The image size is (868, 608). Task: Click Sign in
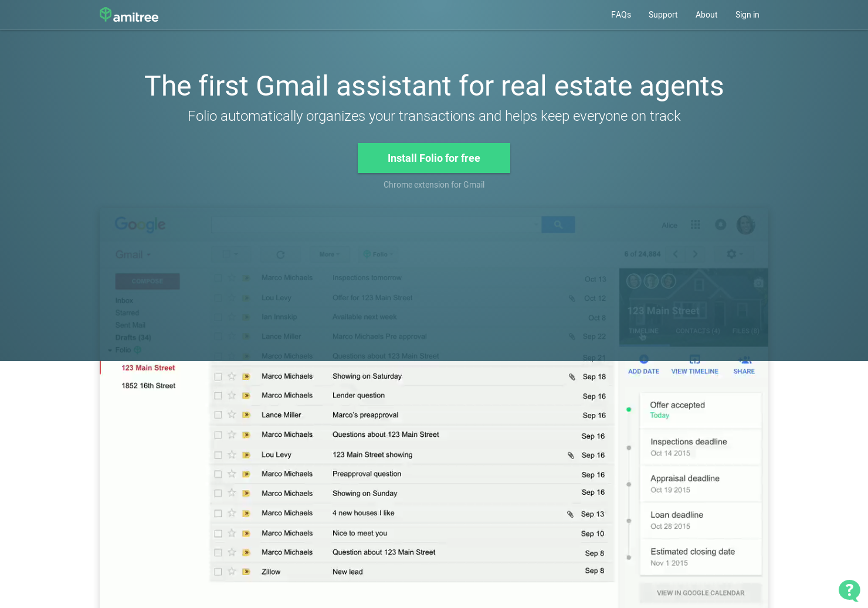point(747,15)
